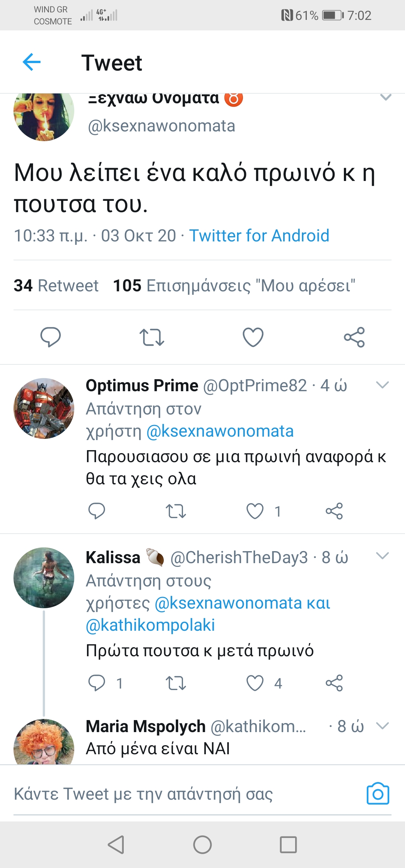View the 105 likes list

234,286
